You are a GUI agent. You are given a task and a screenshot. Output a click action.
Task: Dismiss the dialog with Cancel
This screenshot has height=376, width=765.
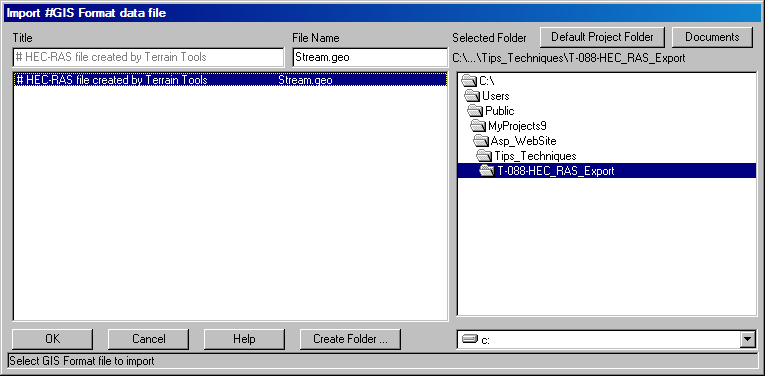click(x=148, y=339)
